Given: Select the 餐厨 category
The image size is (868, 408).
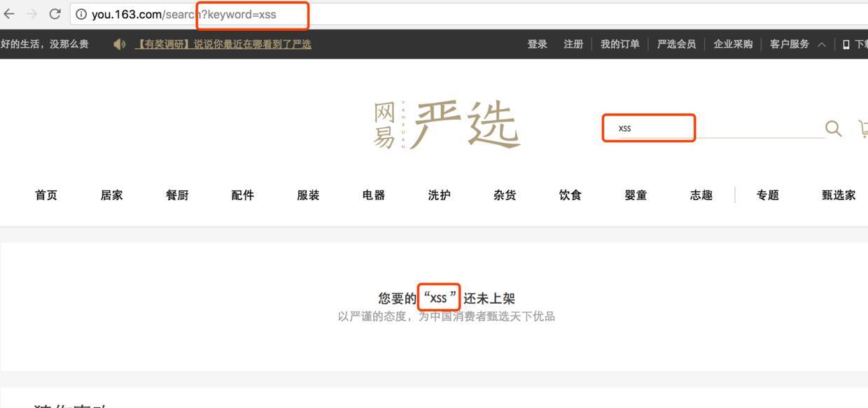Looking at the screenshot, I should [x=177, y=195].
